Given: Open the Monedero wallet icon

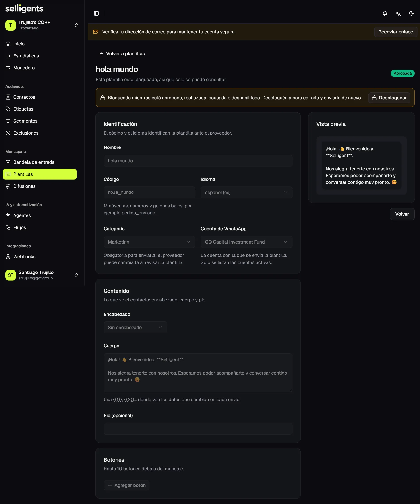Looking at the screenshot, I should (8, 68).
